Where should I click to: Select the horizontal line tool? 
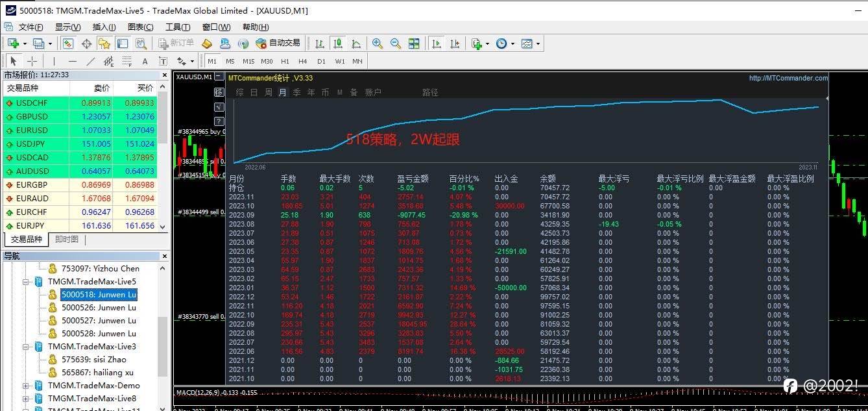[x=73, y=61]
